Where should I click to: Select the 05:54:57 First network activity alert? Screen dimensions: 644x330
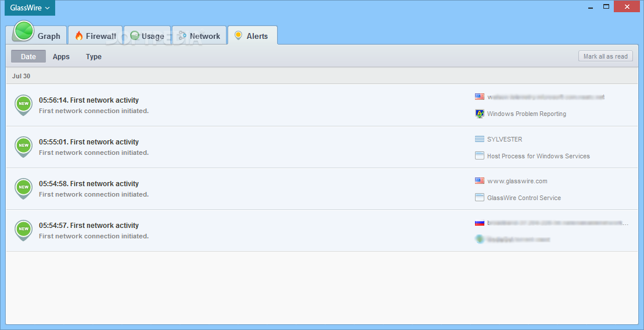click(322, 230)
